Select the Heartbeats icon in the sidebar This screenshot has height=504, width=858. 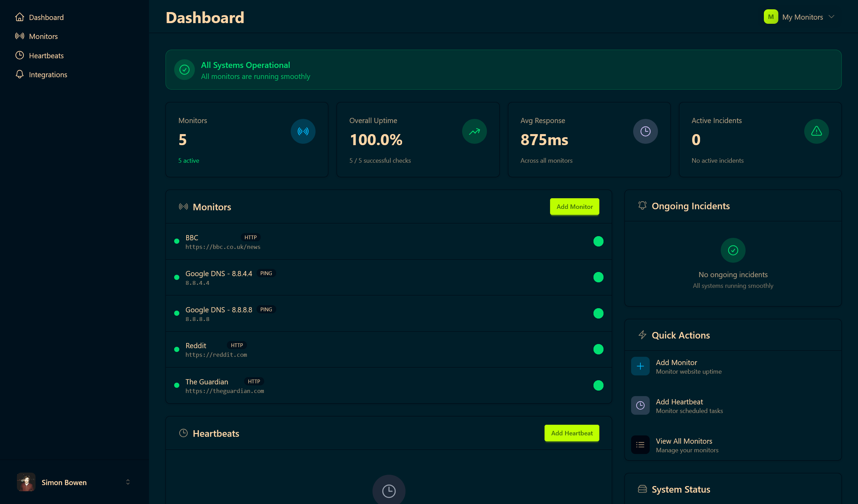[20, 55]
